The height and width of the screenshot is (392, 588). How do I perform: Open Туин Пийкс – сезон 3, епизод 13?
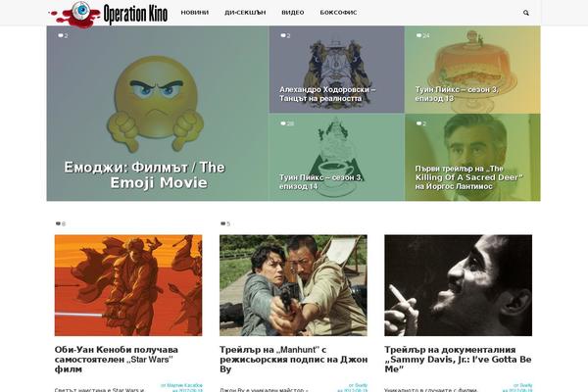click(x=457, y=94)
